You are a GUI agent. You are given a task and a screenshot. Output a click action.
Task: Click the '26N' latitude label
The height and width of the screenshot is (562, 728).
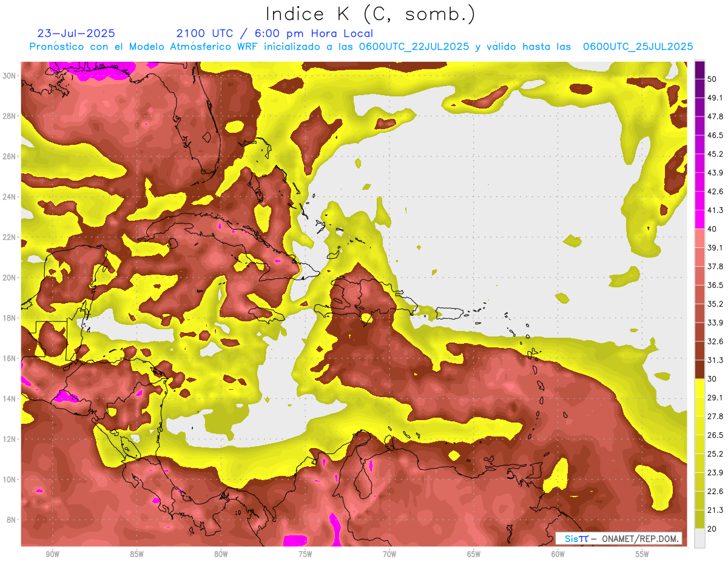click(8, 156)
